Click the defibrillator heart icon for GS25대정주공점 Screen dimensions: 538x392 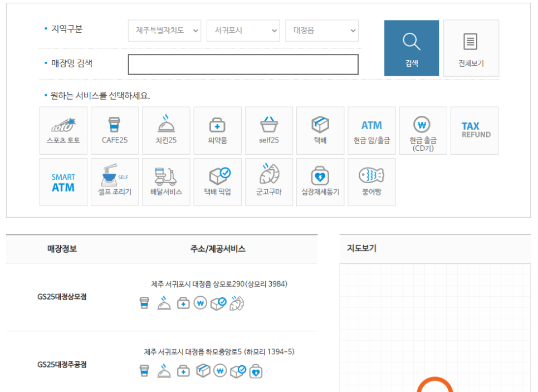tap(256, 371)
